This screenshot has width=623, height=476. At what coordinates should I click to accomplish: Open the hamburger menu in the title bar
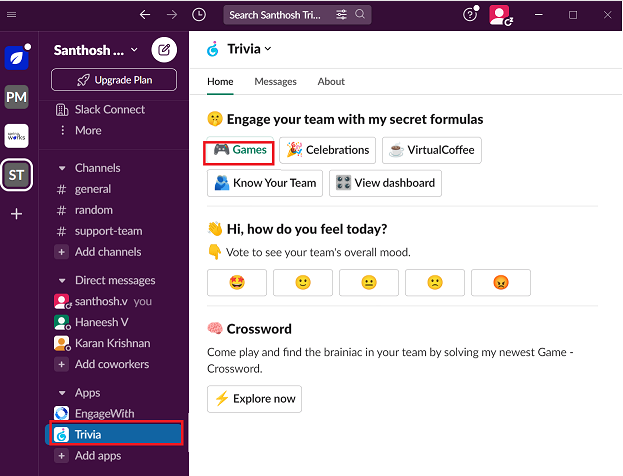(x=12, y=15)
